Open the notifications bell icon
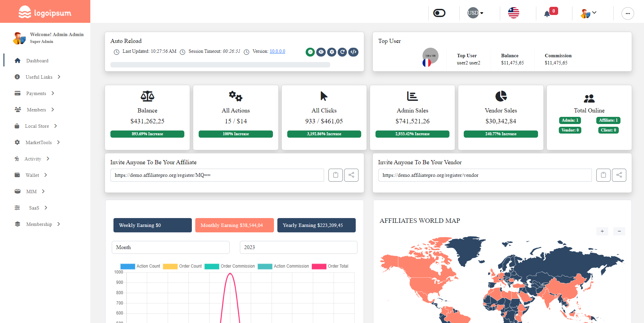The width and height of the screenshot is (644, 323). [x=547, y=13]
